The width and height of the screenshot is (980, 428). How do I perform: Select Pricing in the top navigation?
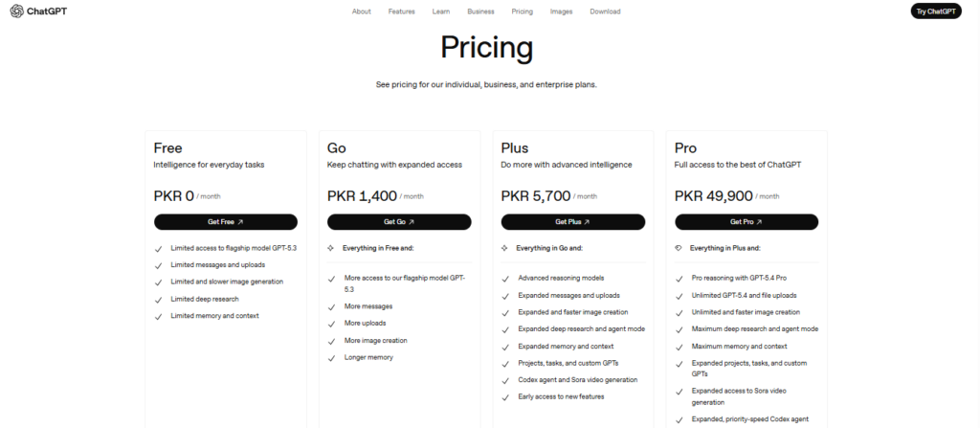click(x=522, y=11)
